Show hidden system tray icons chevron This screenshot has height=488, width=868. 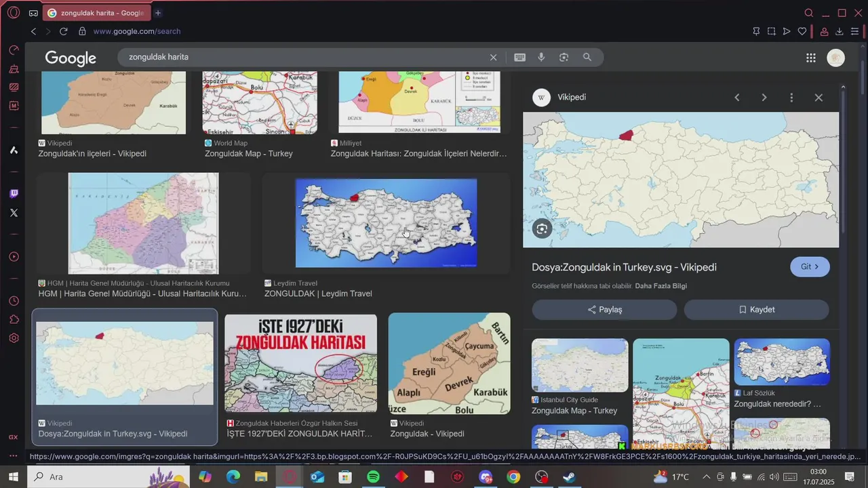click(x=706, y=477)
